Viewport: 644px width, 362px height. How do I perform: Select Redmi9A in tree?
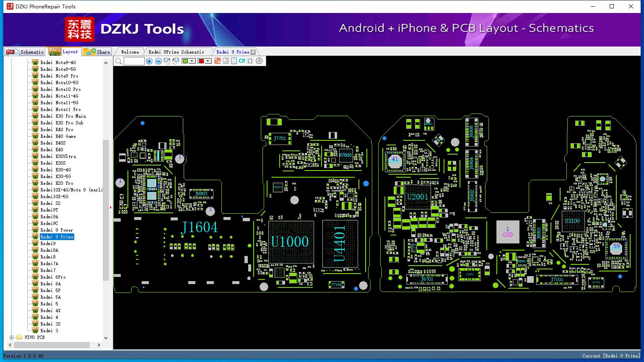pos(49,217)
